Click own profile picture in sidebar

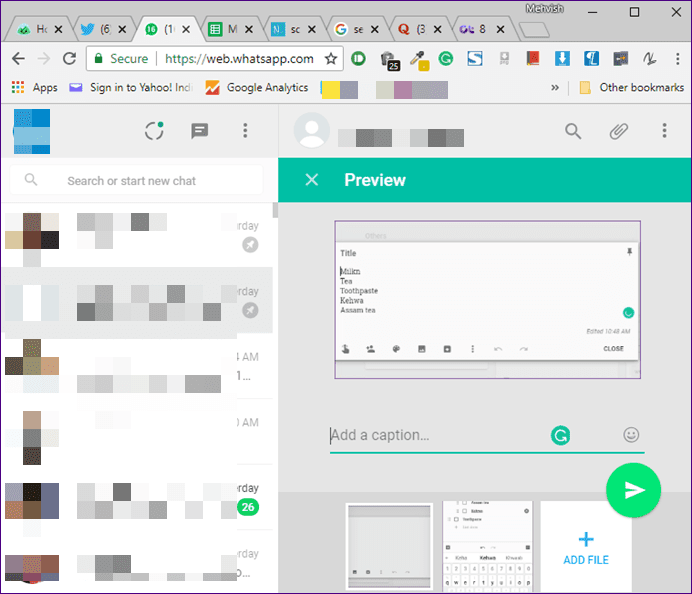coord(32,132)
